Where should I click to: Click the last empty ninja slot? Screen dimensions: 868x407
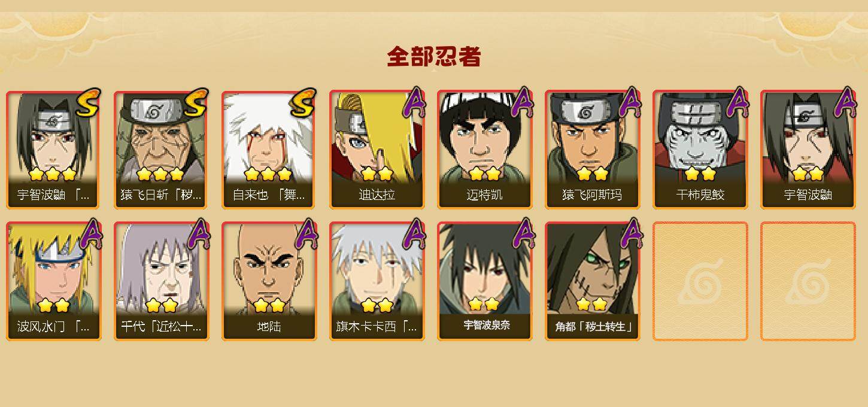point(808,281)
